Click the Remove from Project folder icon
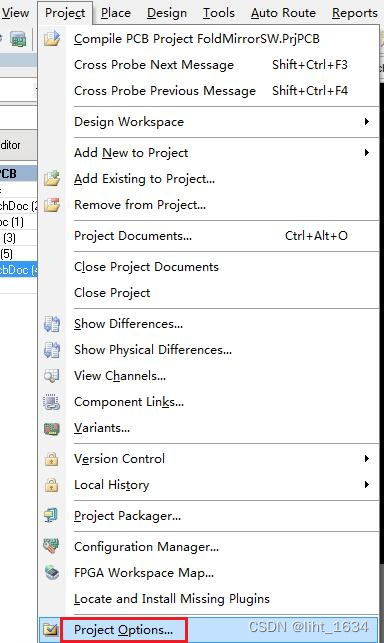Screen dimensions: 384x643 [52, 204]
